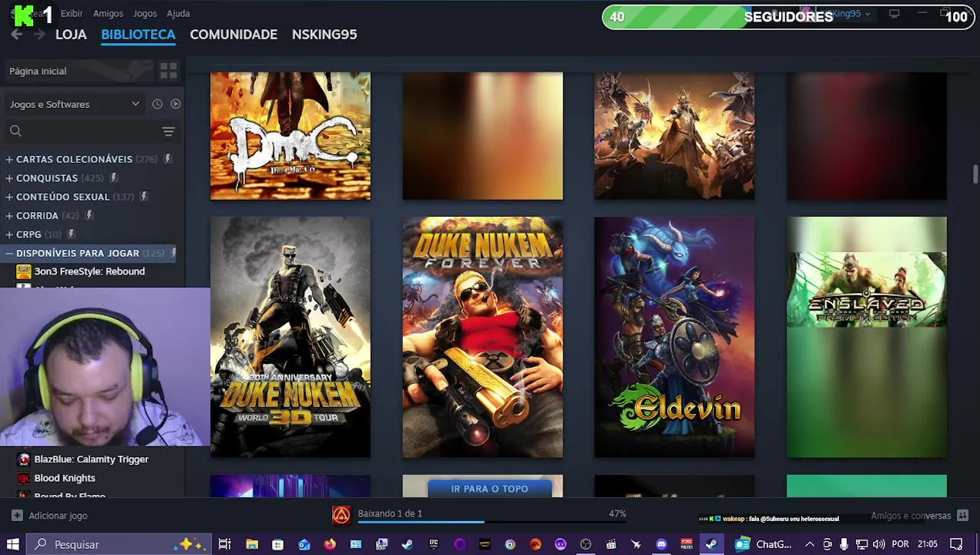Open the Jogos menu
Screen dimensions: 980x555
pos(145,13)
